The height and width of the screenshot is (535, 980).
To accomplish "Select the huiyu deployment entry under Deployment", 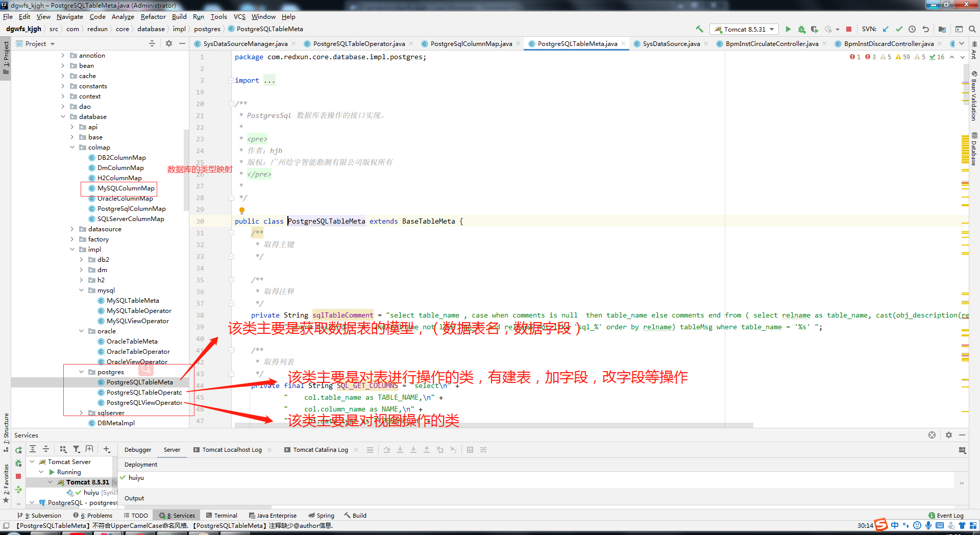I will tap(136, 478).
